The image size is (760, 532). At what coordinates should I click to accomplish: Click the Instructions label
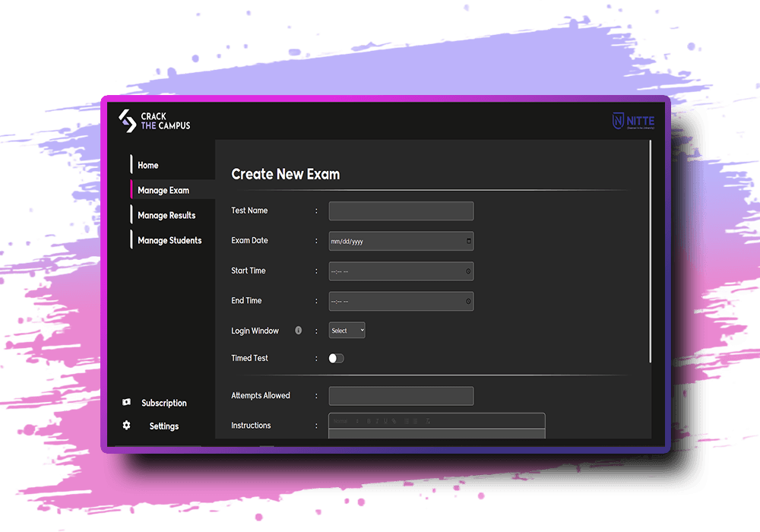[251, 426]
